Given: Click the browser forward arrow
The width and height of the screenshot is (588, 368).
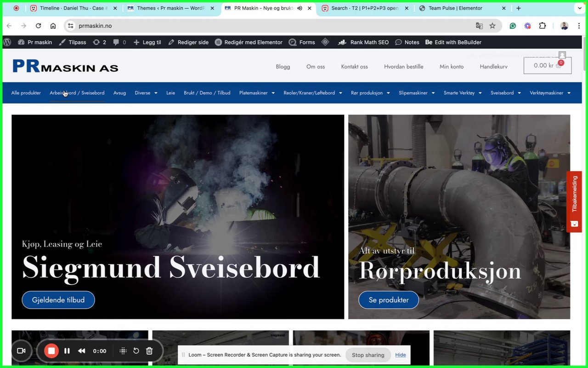Looking at the screenshot, I should click(24, 26).
